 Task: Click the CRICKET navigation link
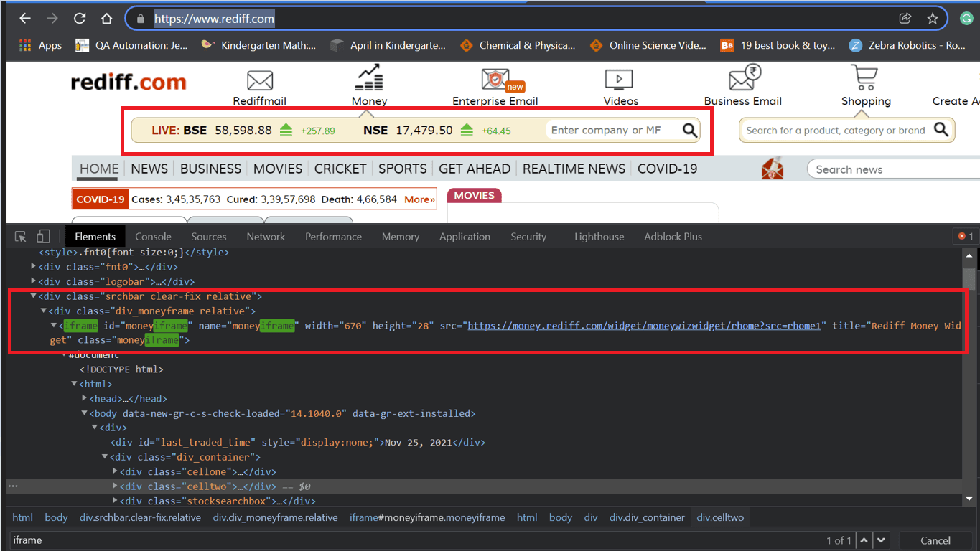340,169
